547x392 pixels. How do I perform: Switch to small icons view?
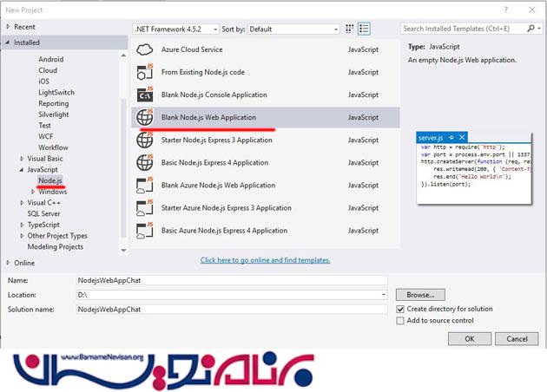[349, 29]
